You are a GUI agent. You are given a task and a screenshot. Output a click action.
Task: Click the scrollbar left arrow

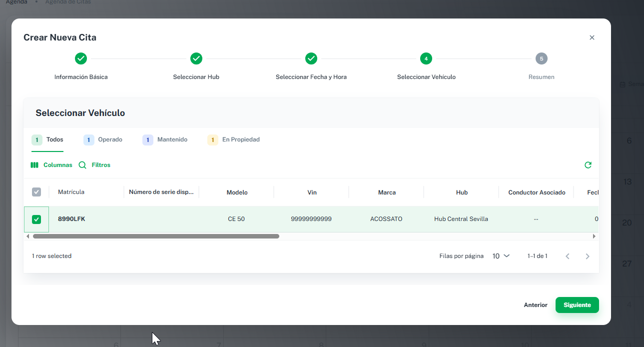click(27, 236)
